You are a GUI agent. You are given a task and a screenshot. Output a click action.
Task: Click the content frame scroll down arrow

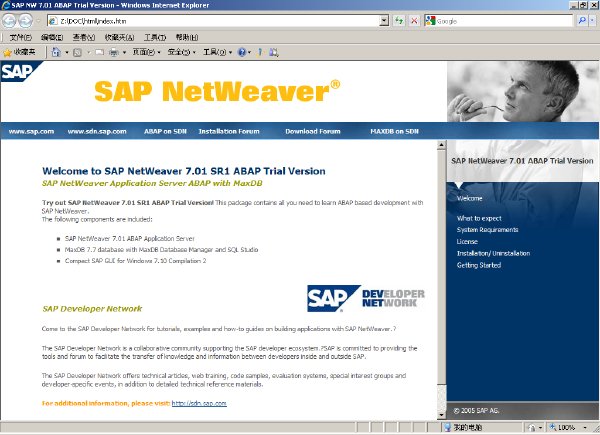point(441,415)
